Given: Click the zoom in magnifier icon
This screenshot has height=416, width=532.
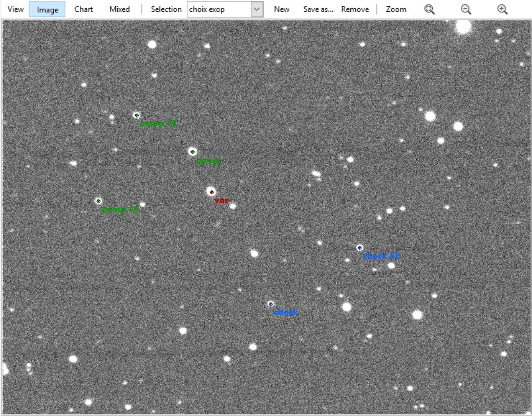Looking at the screenshot, I should 502,9.
